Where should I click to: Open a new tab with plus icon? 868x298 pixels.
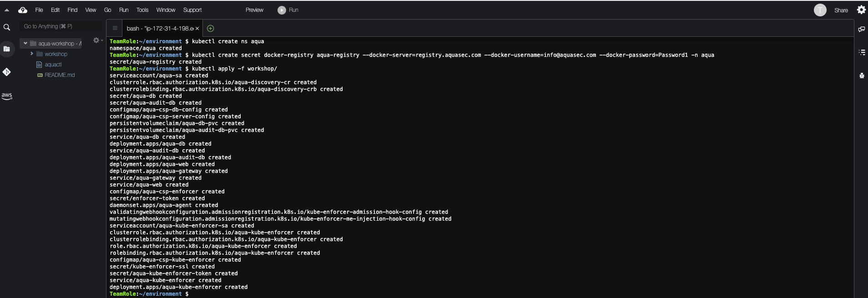coord(210,28)
